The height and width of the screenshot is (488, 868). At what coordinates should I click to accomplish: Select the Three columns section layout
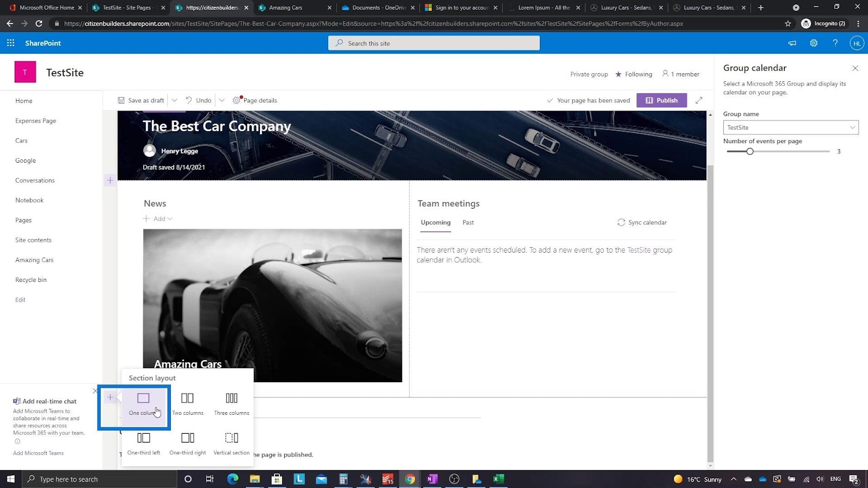(x=232, y=404)
